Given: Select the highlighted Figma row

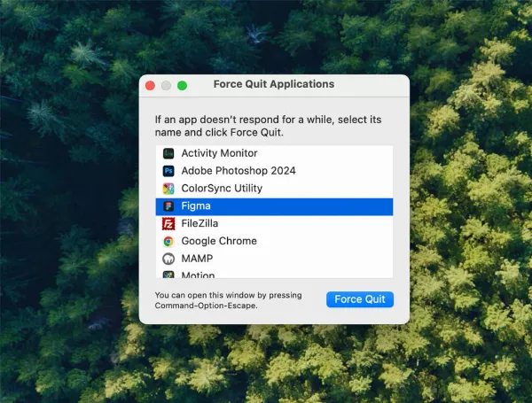Looking at the screenshot, I should [274, 206].
